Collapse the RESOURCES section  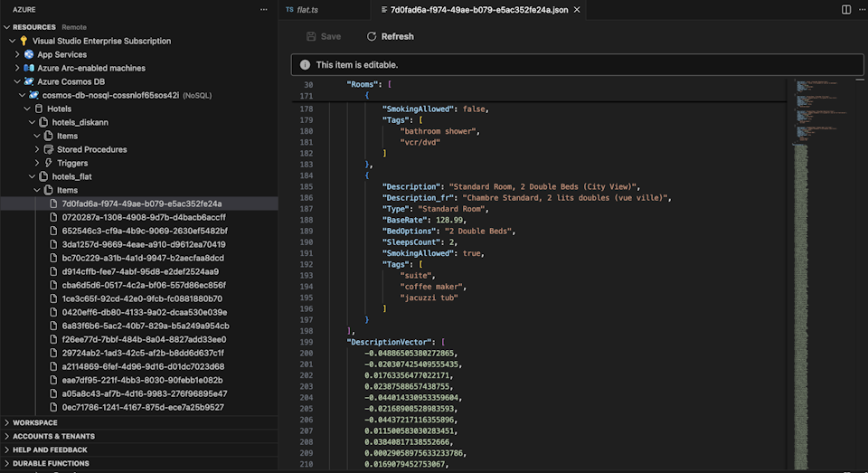pyautogui.click(x=6, y=27)
